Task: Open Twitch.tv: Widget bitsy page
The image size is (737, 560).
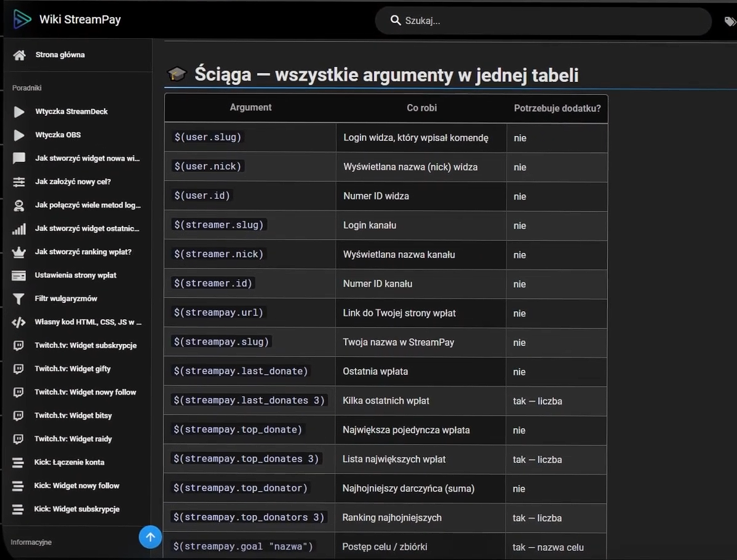Action: pos(73,415)
